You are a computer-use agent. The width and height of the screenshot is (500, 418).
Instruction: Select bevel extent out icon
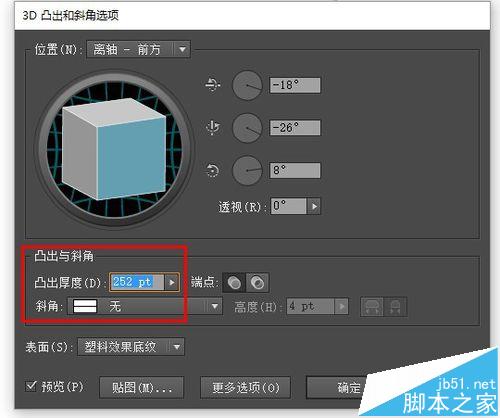[x=372, y=306]
